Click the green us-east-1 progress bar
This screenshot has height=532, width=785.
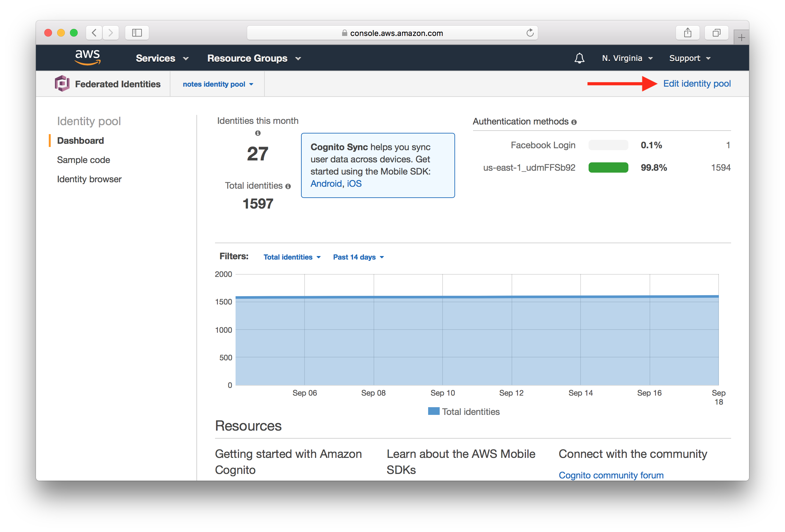(x=608, y=167)
